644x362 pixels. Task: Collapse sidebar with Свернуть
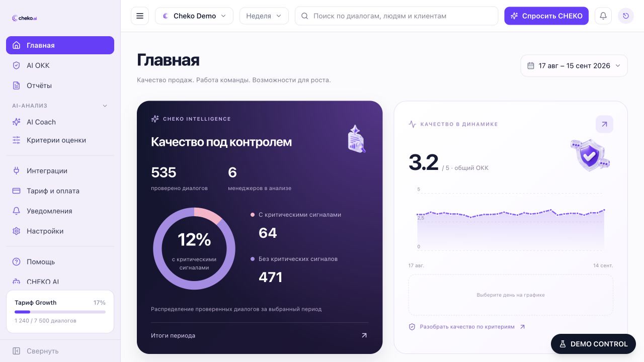click(60, 351)
